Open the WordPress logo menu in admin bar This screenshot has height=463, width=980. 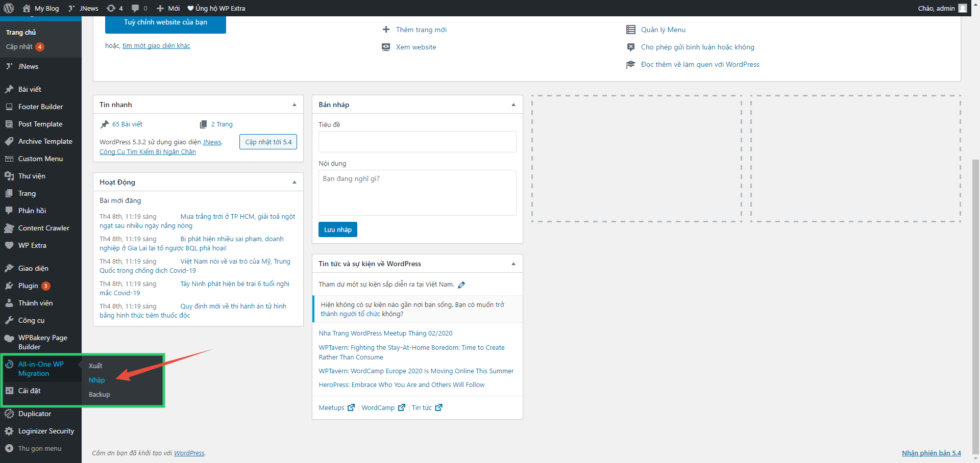coord(9,8)
